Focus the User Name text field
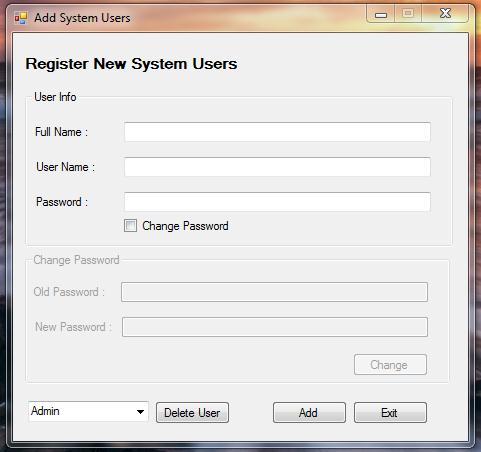This screenshot has width=481, height=452. [x=277, y=167]
